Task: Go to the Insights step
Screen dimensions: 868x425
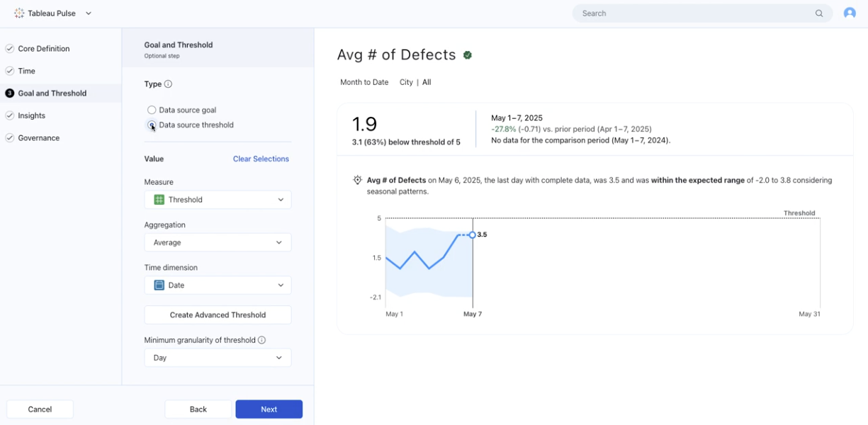Action: coord(32,115)
